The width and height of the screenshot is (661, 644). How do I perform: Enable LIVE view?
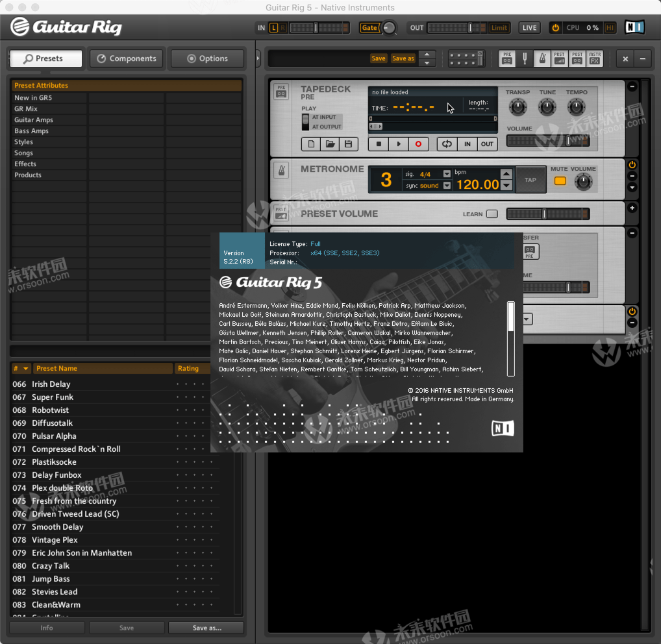(x=530, y=28)
